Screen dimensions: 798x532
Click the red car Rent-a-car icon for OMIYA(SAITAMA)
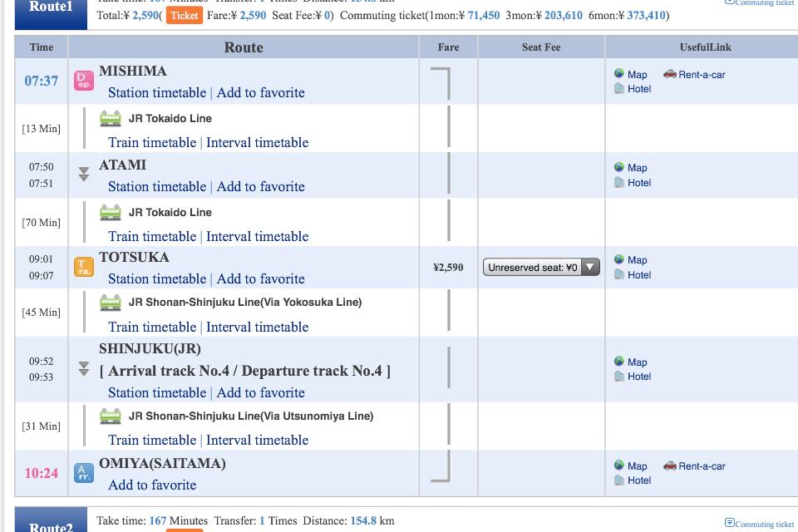(x=670, y=465)
